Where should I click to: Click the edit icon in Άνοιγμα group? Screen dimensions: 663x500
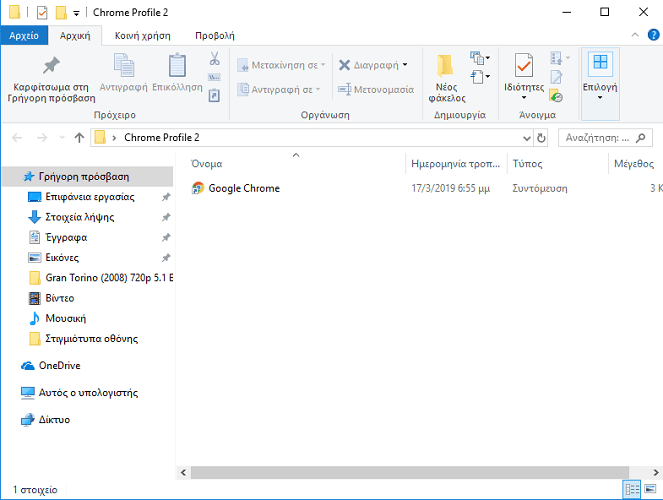point(556,77)
